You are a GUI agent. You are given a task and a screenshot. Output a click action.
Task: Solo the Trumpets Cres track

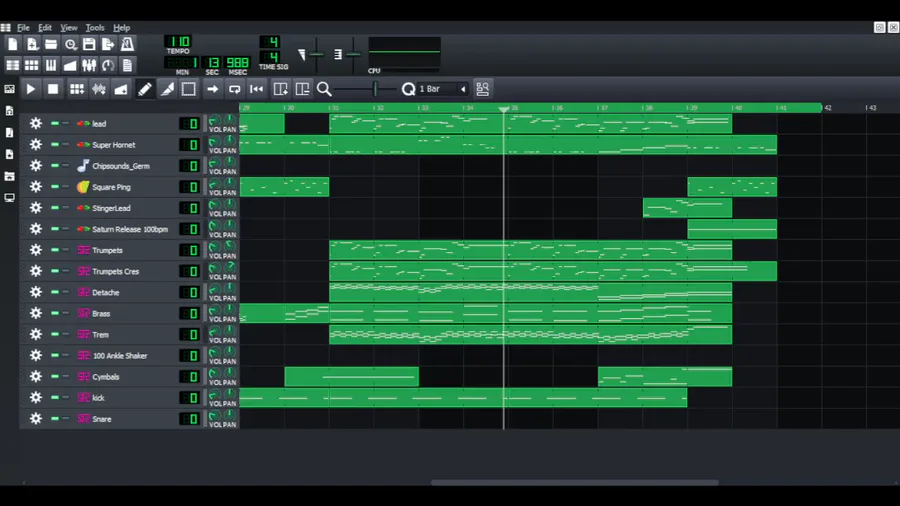tap(65, 271)
